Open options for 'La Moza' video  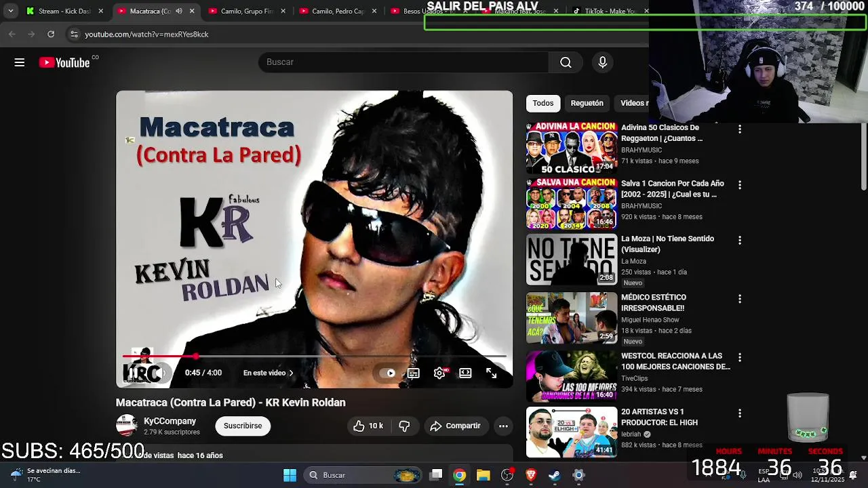pyautogui.click(x=740, y=240)
